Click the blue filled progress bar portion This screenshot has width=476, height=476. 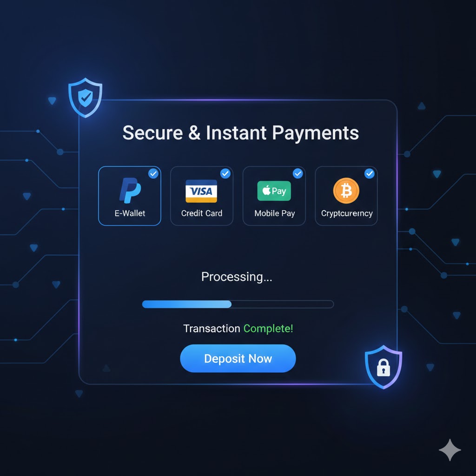pyautogui.click(x=187, y=304)
